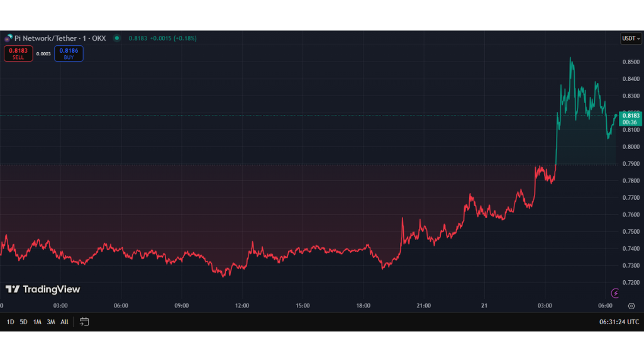Open chart settings gear icon
Screen dimensions: 644x362
(631, 306)
